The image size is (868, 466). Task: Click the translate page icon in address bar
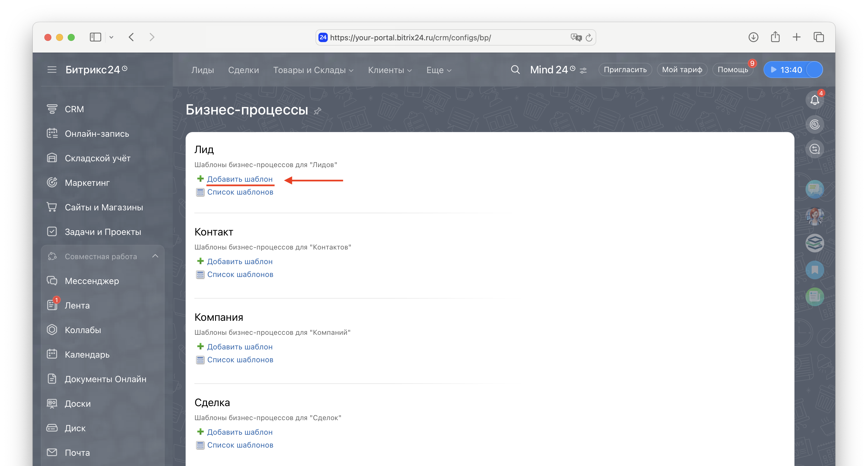coord(576,37)
